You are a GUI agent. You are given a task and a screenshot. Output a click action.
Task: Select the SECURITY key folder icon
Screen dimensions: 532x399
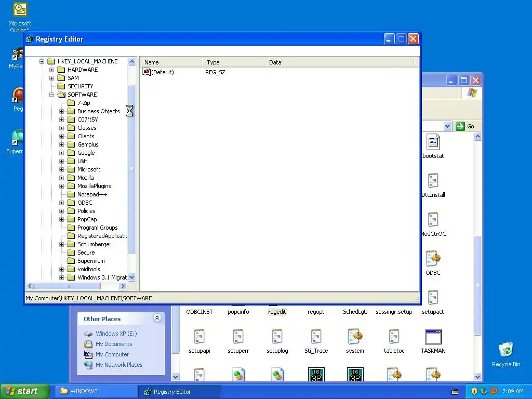click(61, 86)
